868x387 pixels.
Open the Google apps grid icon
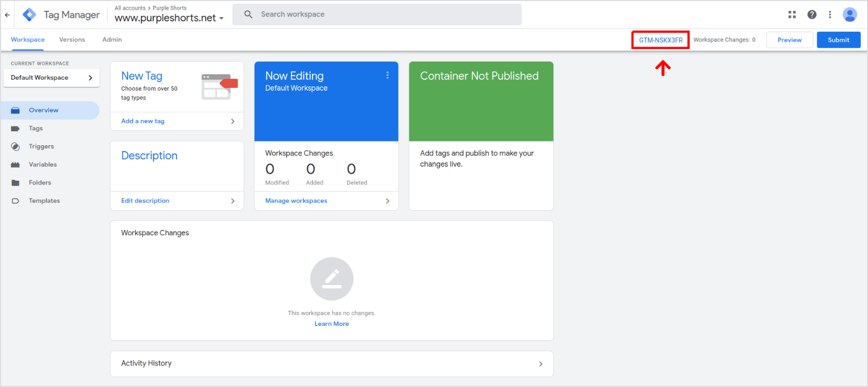click(x=792, y=14)
